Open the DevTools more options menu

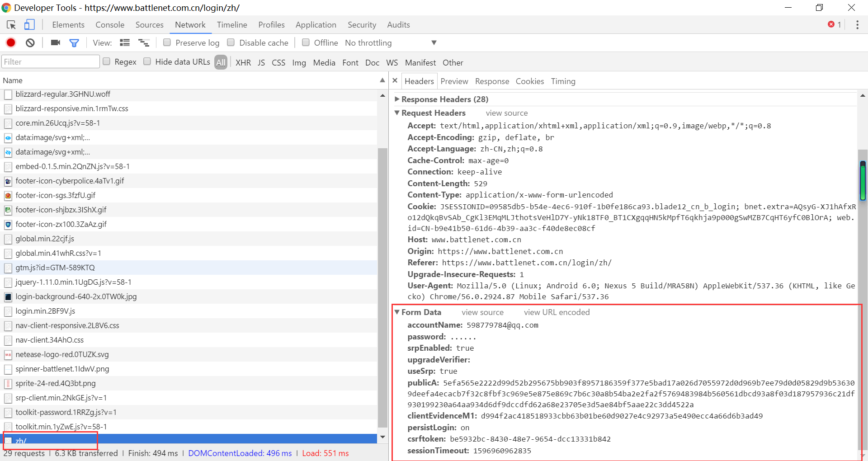(857, 25)
